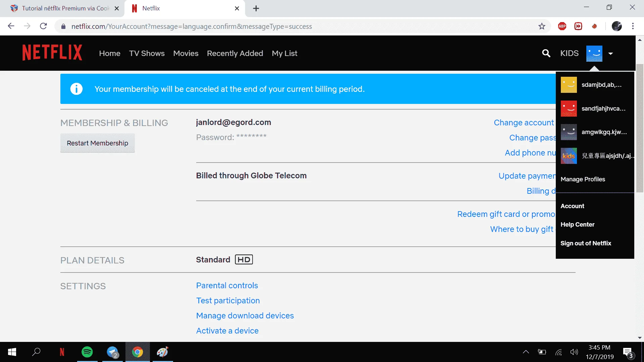Click Billing details link
Viewport: 644px width, 362px height.
[x=541, y=191]
